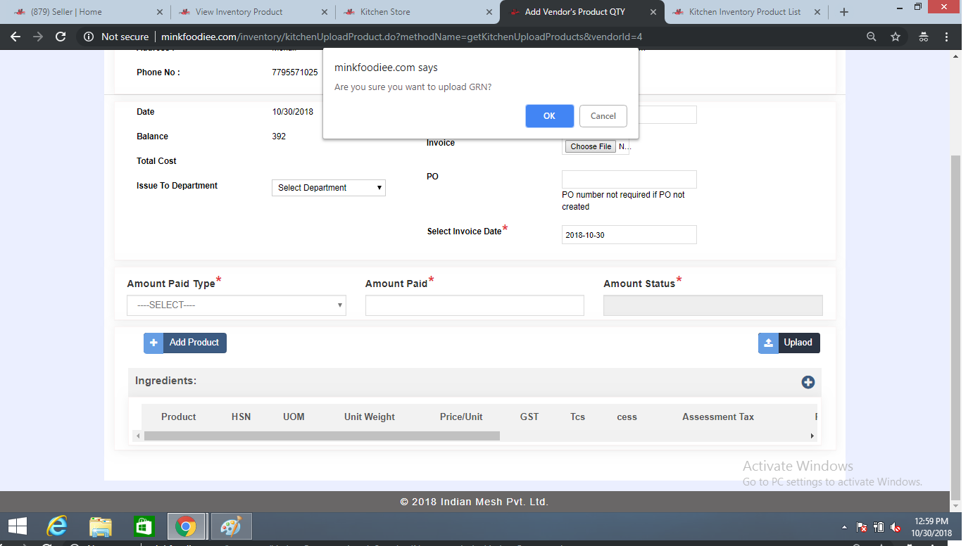The height and width of the screenshot is (546, 980).
Task: Open the Paint app in taskbar
Action: pyautogui.click(x=231, y=526)
